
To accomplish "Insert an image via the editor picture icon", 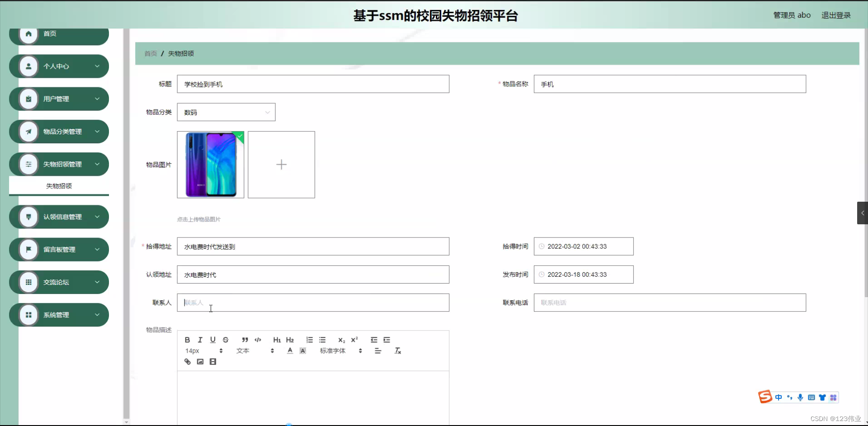I will coord(200,361).
